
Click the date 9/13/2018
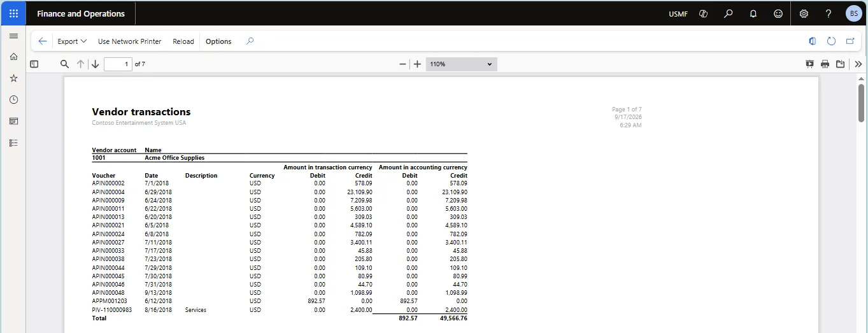tap(158, 293)
